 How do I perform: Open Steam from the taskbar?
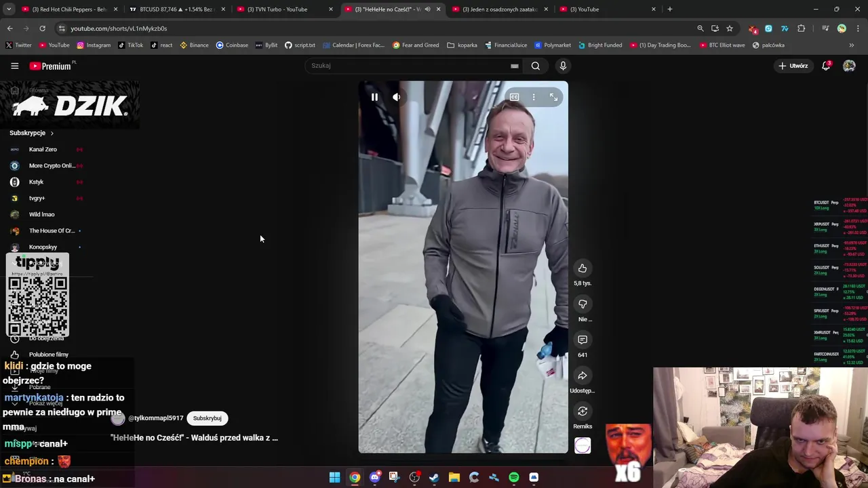434,478
